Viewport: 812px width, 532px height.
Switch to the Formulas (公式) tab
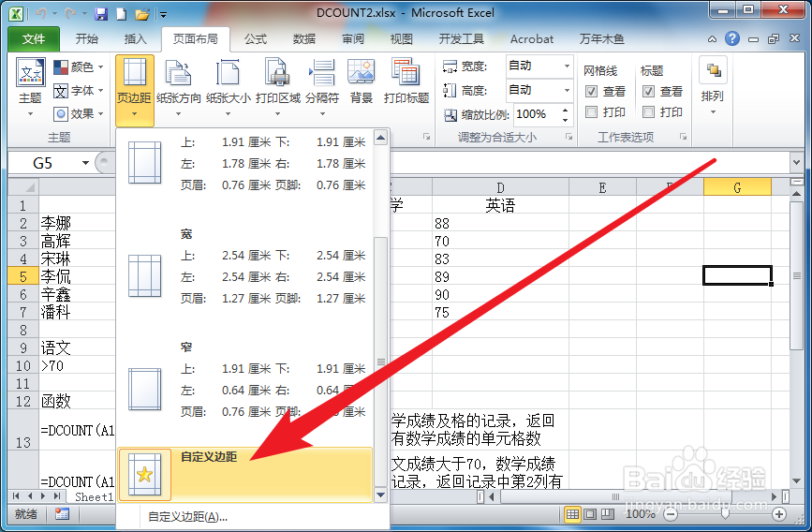(x=256, y=38)
